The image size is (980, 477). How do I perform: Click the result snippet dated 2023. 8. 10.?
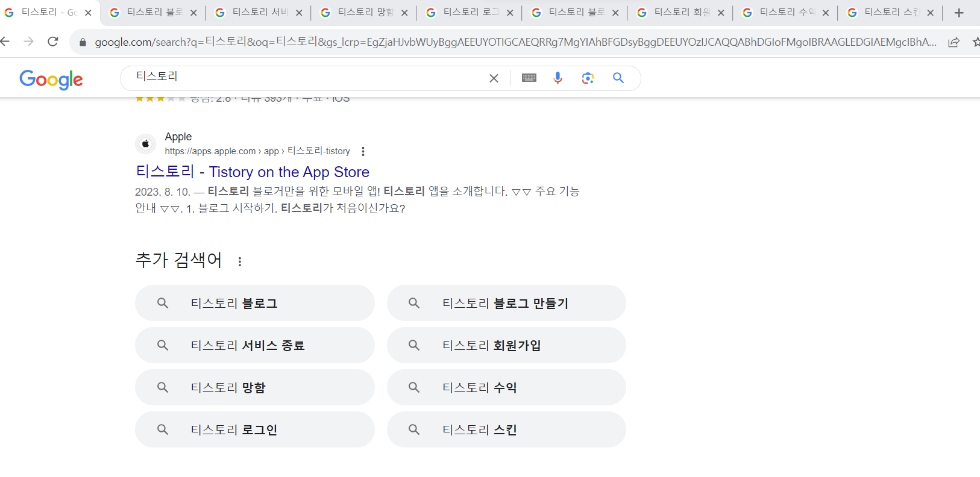pyautogui.click(x=357, y=199)
